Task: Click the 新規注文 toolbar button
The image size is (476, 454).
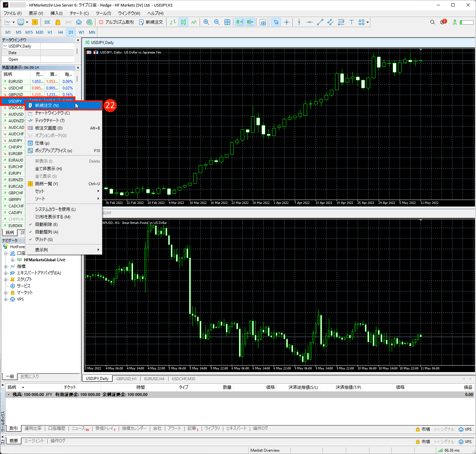Action: pos(151,22)
